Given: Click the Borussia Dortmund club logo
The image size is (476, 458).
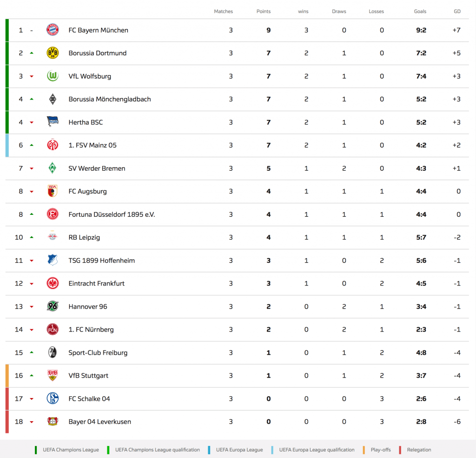Looking at the screenshot, I should [53, 53].
